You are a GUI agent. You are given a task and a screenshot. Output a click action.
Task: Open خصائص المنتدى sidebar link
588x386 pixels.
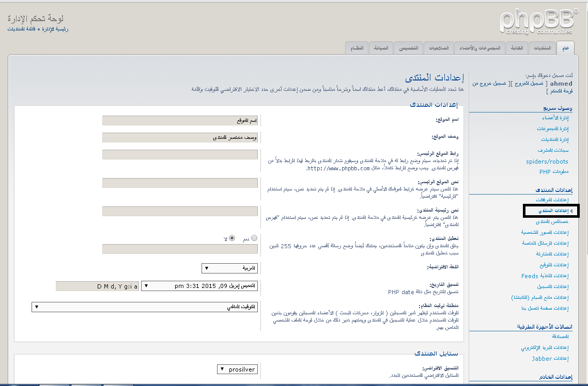(552, 222)
